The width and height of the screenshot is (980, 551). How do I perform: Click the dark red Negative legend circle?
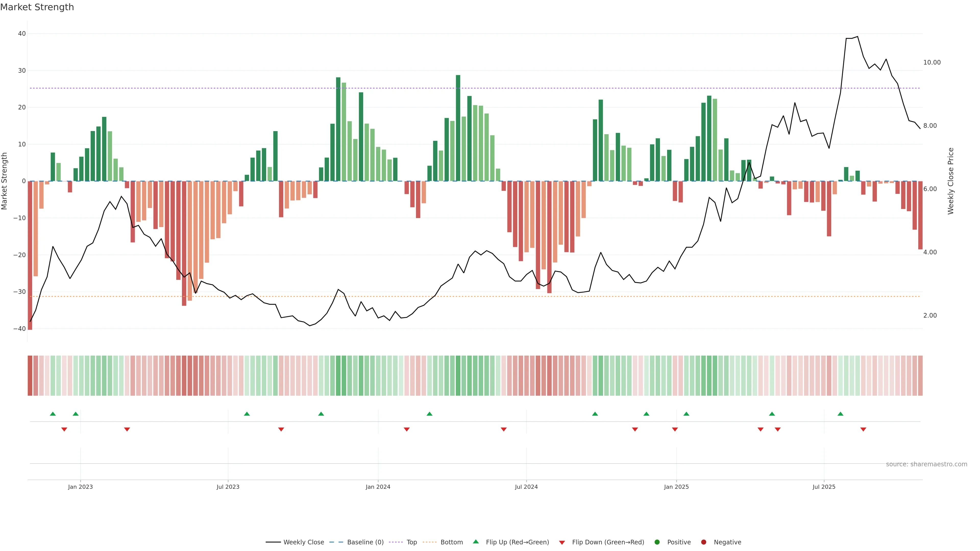703,542
